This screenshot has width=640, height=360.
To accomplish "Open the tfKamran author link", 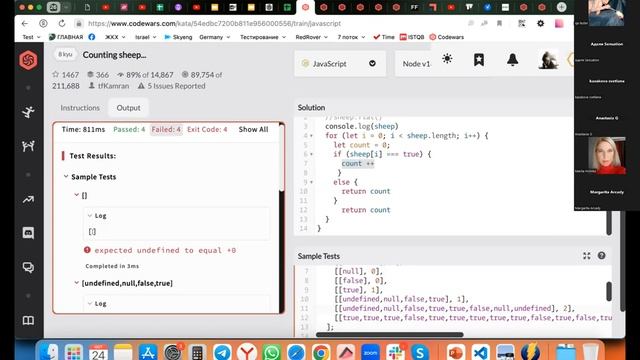I will (109, 86).
